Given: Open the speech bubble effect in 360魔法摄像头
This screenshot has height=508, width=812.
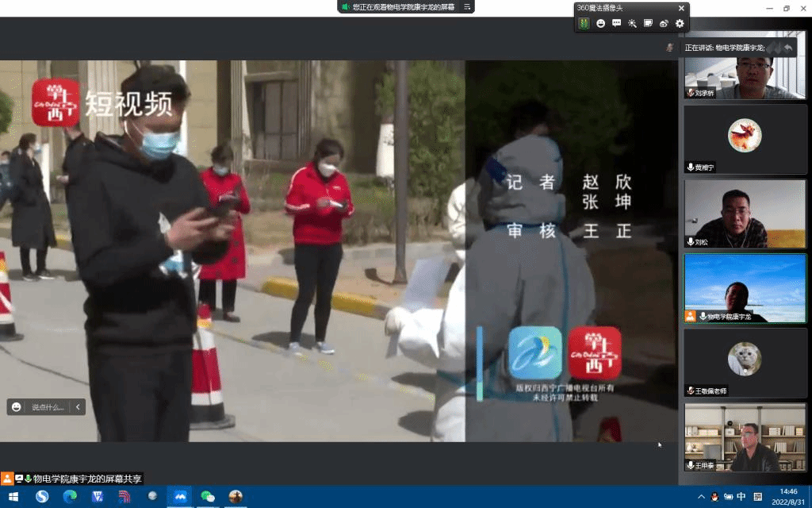Looking at the screenshot, I should (616, 24).
